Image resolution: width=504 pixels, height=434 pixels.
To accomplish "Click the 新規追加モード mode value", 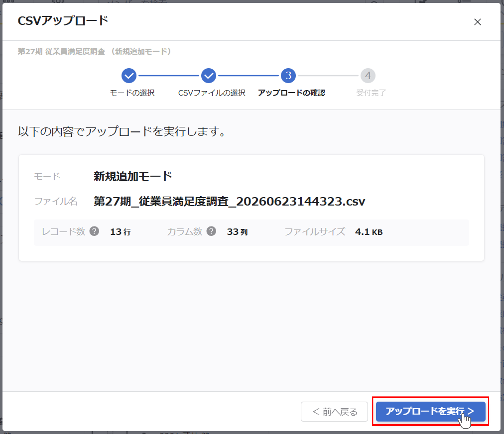I will coord(133,176).
